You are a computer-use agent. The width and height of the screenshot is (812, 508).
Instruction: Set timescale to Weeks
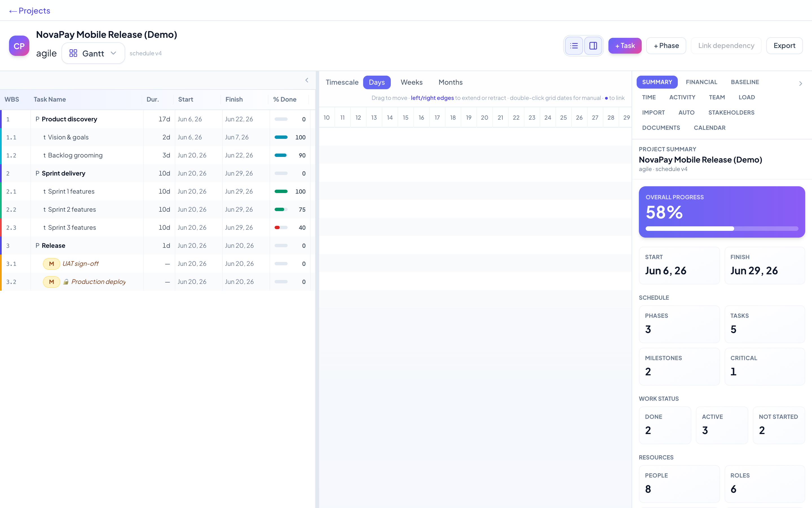[x=411, y=82]
